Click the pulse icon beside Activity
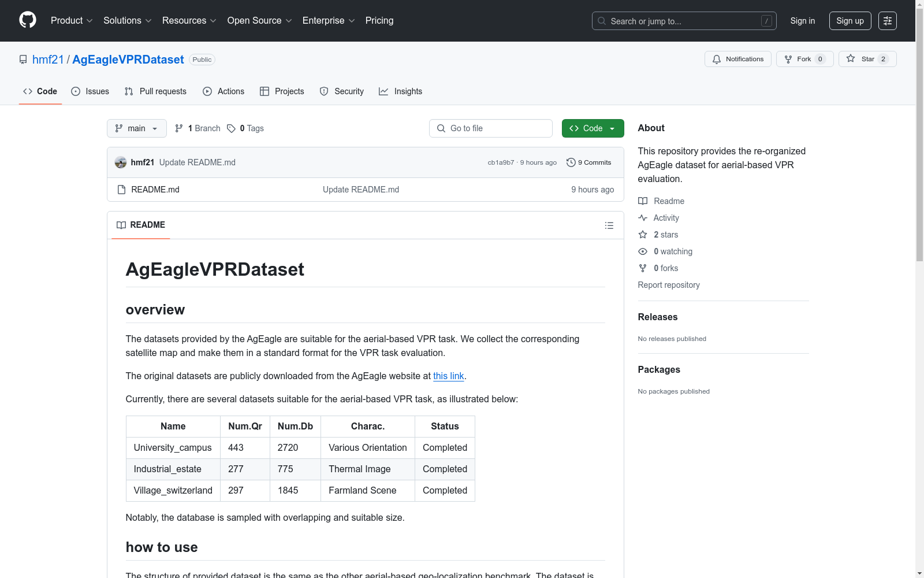The height and width of the screenshot is (578, 924). (643, 218)
